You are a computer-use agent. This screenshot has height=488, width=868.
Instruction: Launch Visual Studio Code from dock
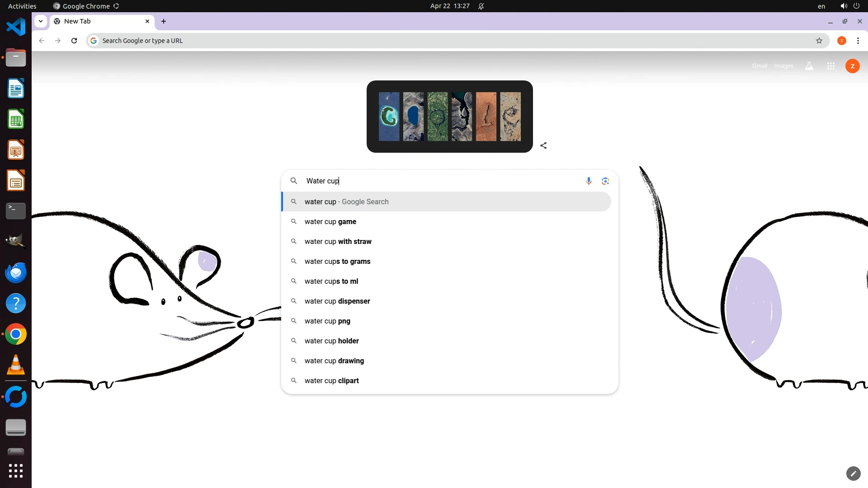16,27
